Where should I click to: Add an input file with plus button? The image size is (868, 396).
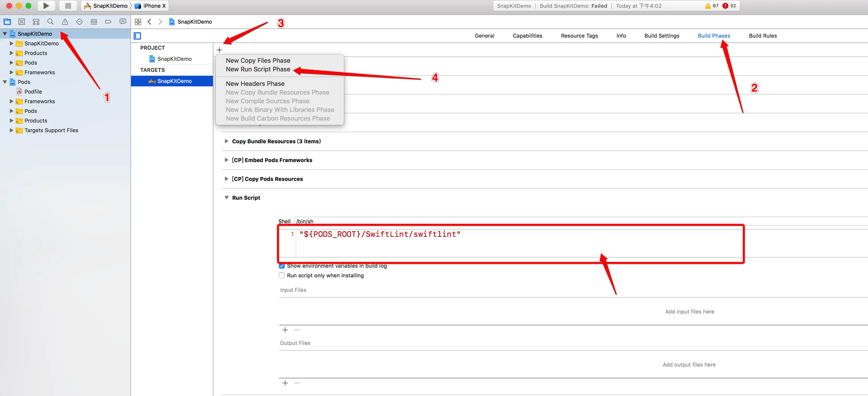[285, 330]
